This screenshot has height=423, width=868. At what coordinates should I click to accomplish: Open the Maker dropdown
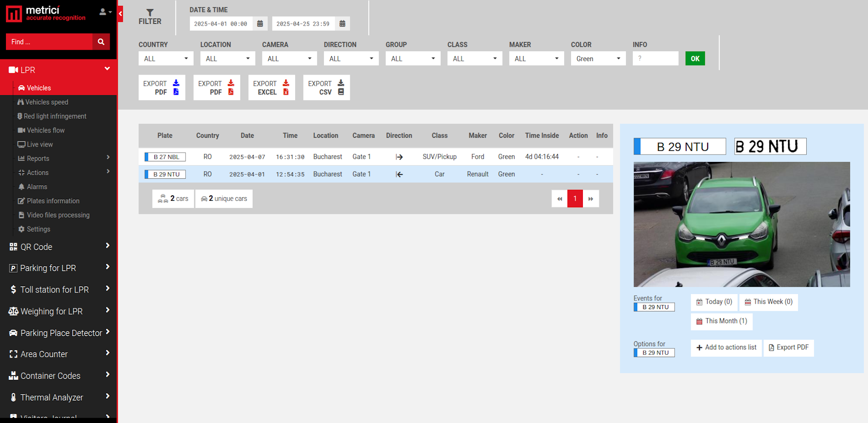click(536, 59)
